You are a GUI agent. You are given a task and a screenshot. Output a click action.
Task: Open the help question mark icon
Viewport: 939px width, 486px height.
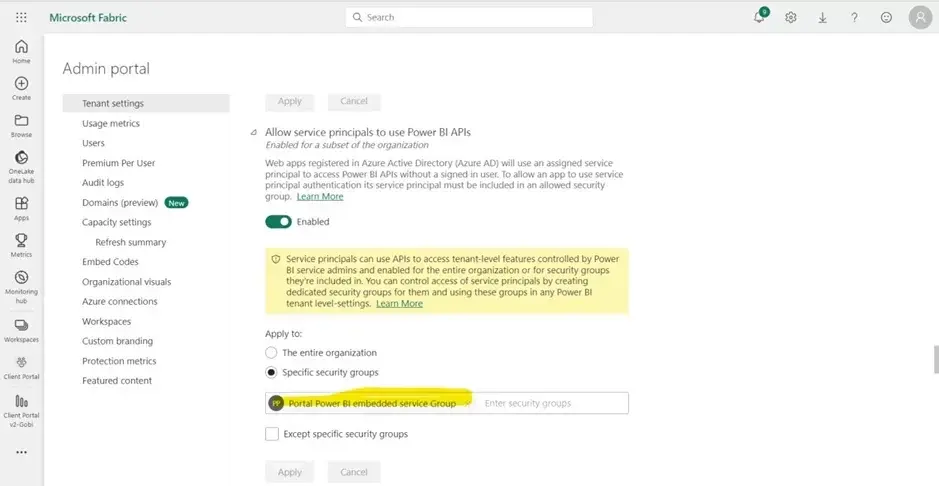coord(855,17)
